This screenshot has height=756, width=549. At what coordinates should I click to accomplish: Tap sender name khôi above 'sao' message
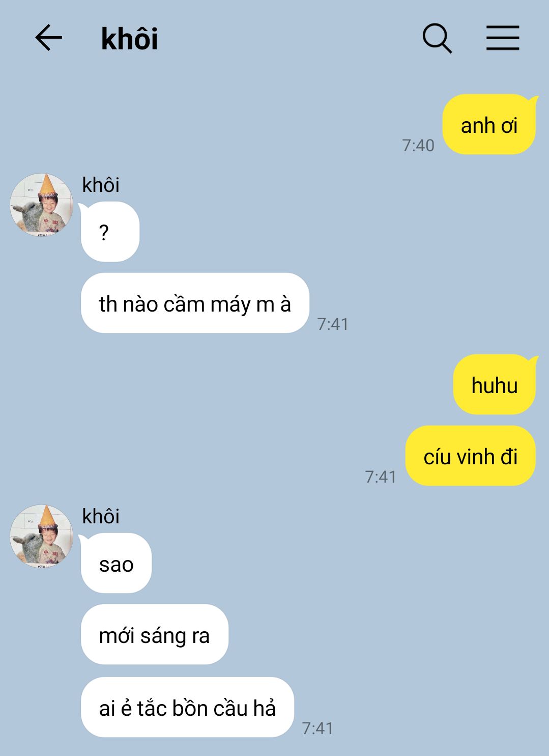click(x=101, y=516)
